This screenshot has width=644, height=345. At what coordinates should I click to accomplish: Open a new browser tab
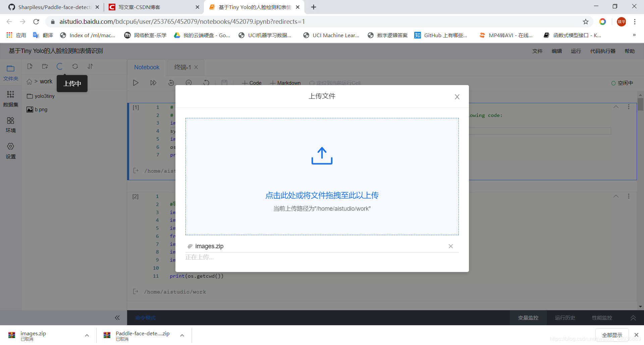314,7
